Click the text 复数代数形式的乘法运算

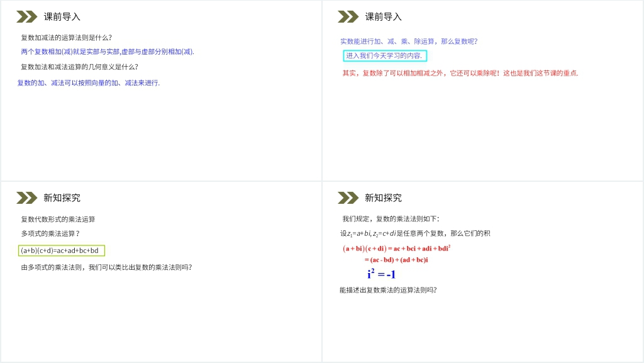tap(58, 220)
